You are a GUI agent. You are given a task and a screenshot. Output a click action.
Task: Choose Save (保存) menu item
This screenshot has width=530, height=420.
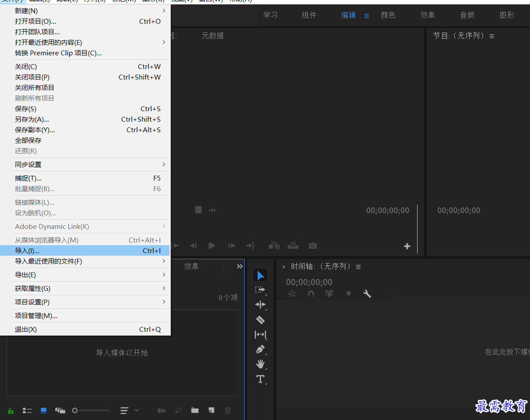coord(85,109)
